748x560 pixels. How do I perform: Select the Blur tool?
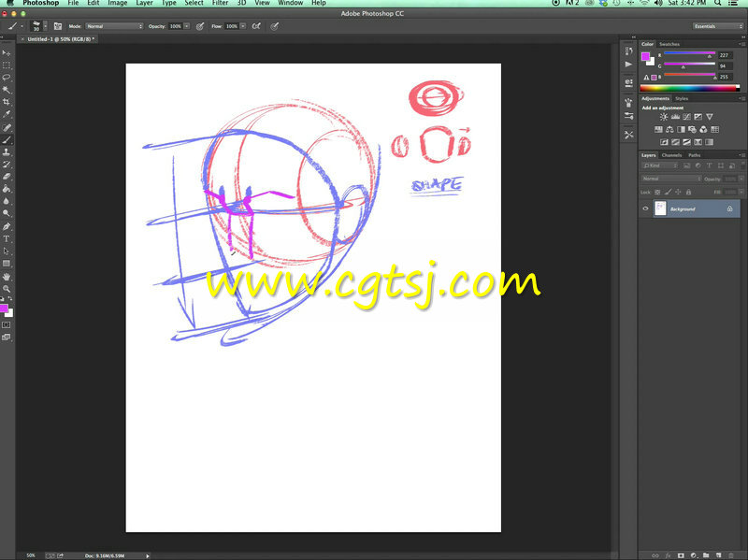coord(7,201)
